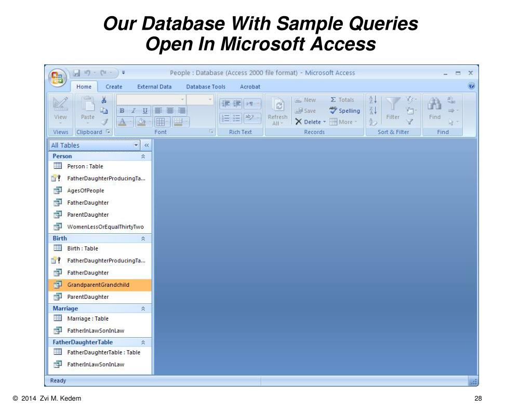Click the Filter funnel button
This screenshot has height=411, width=532.
click(x=393, y=109)
